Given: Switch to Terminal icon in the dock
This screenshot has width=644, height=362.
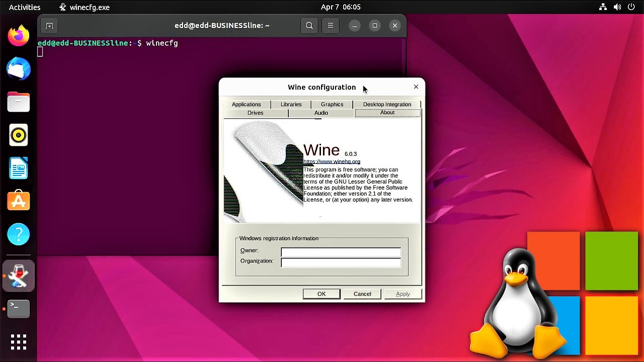Looking at the screenshot, I should pos(19,309).
